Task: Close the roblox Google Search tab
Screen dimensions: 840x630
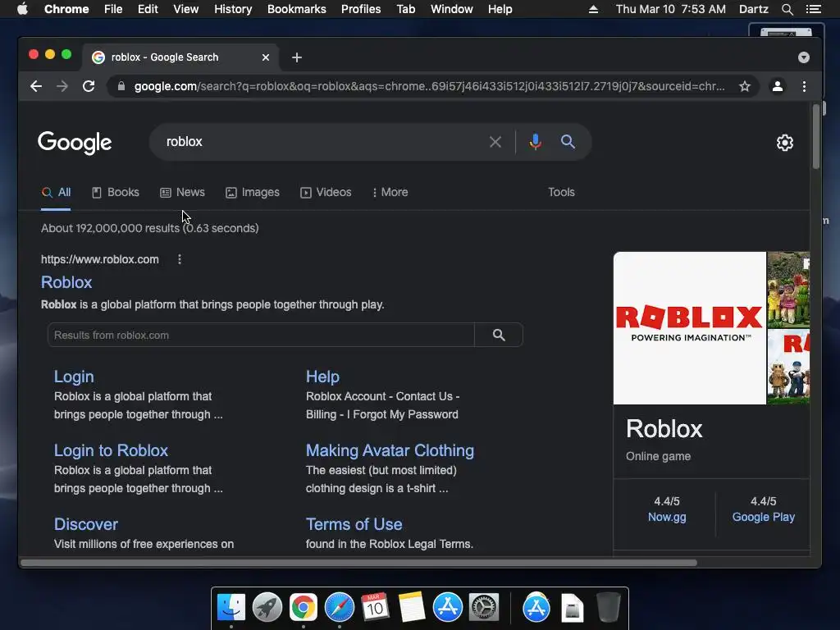Action: [x=266, y=57]
